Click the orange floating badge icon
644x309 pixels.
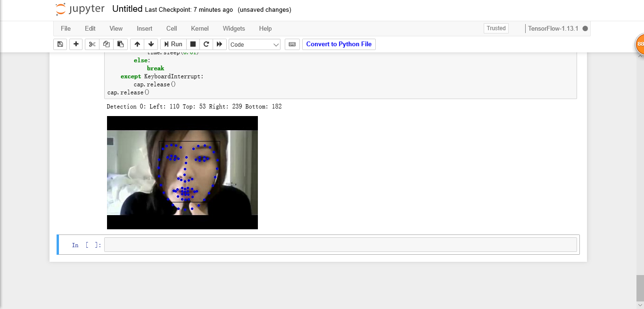coord(640,44)
